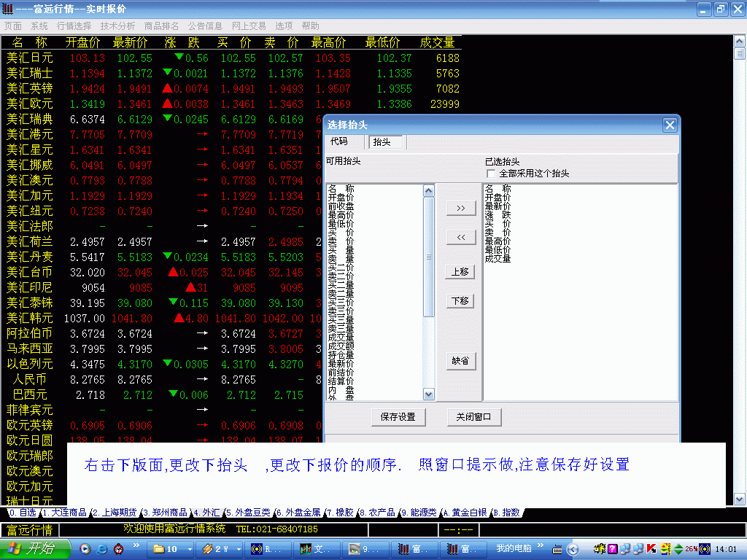747x560 pixels.
Task: Switch to 6.外盘金属 bottom tab
Action: 298,513
